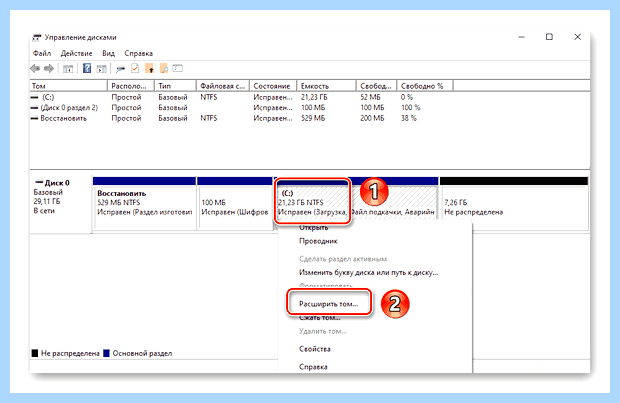Open the Вид menu
Image resolution: width=620 pixels, height=403 pixels.
108,53
